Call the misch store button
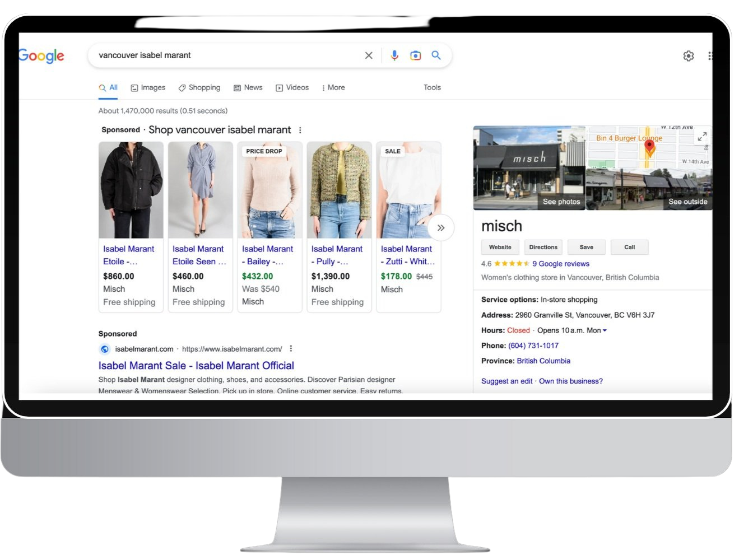Screen dimensions: 739x560 [x=630, y=247]
